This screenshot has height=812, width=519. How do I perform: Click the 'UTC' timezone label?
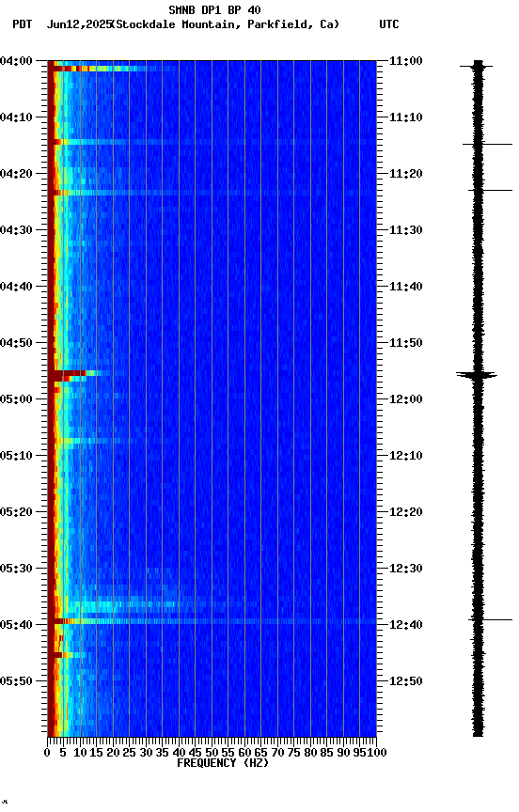pos(389,24)
